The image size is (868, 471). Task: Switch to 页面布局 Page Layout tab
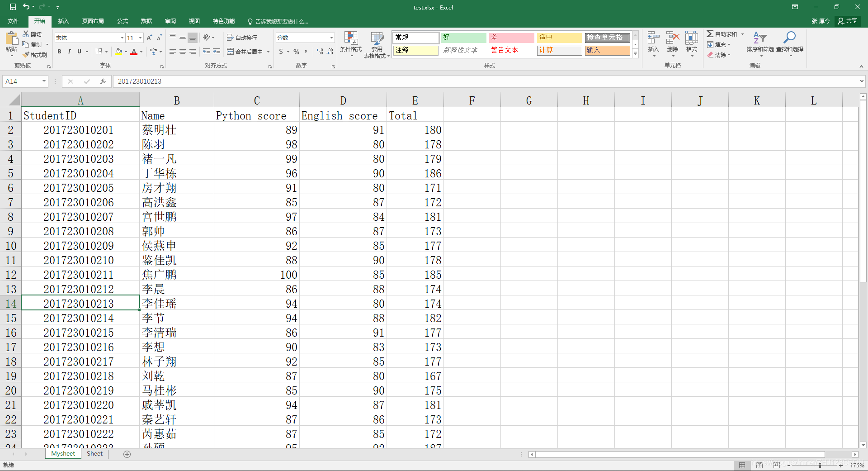[x=93, y=21]
